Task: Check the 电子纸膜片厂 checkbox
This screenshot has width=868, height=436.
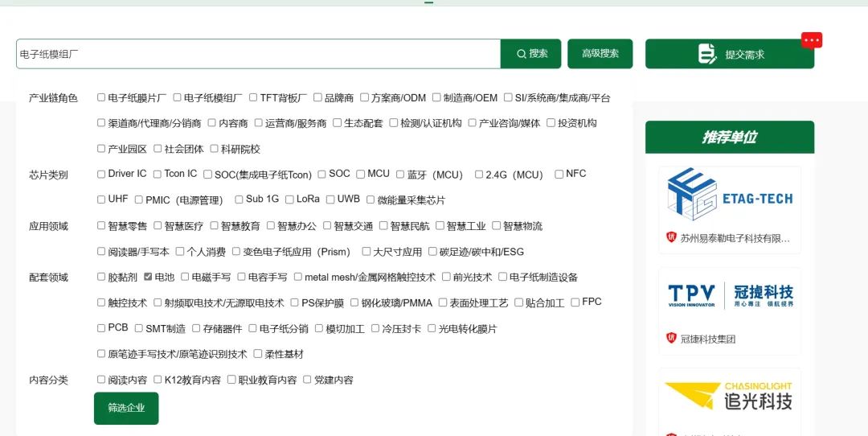Action: [100, 97]
